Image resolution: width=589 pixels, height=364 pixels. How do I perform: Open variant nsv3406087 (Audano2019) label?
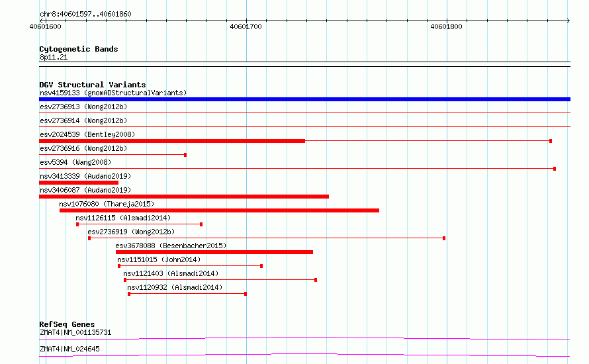(85, 190)
